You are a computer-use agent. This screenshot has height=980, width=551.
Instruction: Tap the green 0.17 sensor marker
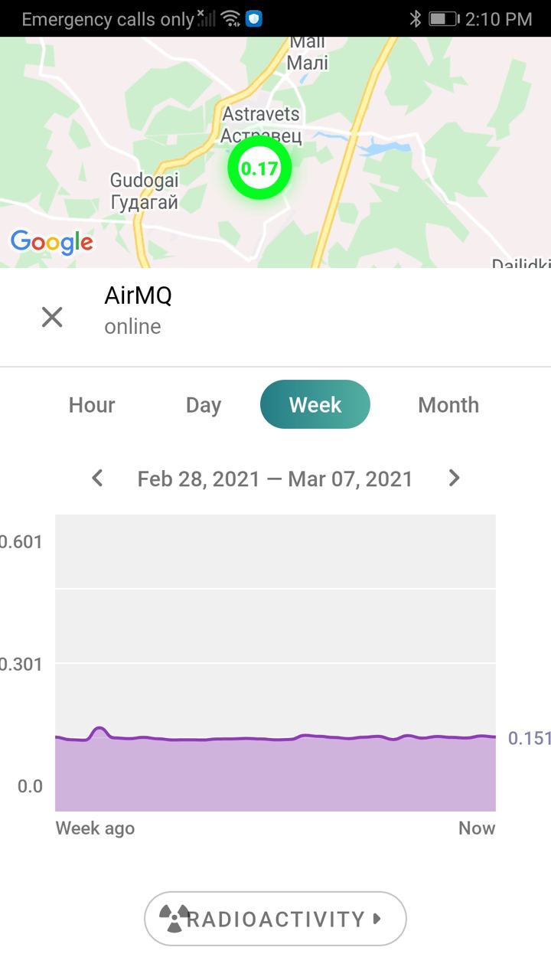(259, 168)
